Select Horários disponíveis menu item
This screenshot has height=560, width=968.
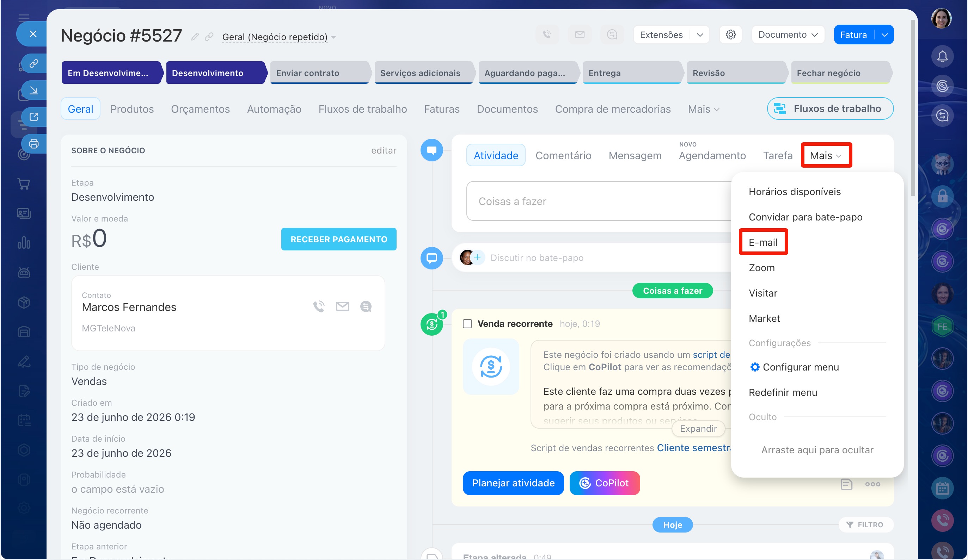point(794,192)
